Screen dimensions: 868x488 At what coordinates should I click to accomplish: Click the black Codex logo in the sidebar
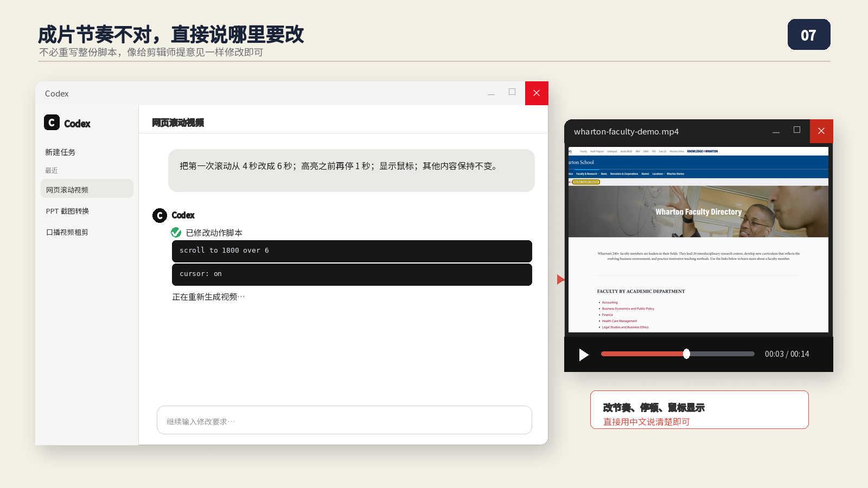[x=52, y=123]
